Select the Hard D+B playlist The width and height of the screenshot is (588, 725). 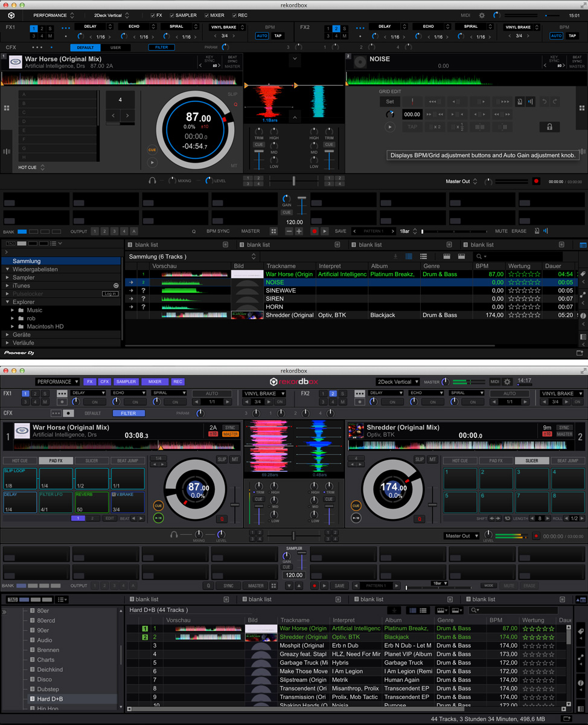coord(50,698)
